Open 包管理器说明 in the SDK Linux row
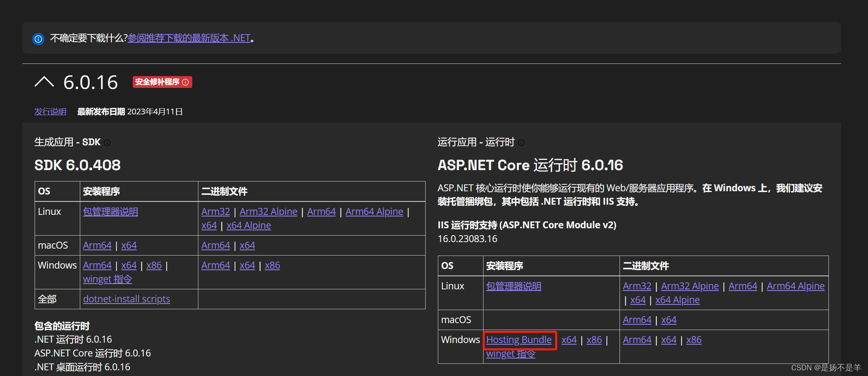Image resolution: width=868 pixels, height=376 pixels. [x=110, y=212]
